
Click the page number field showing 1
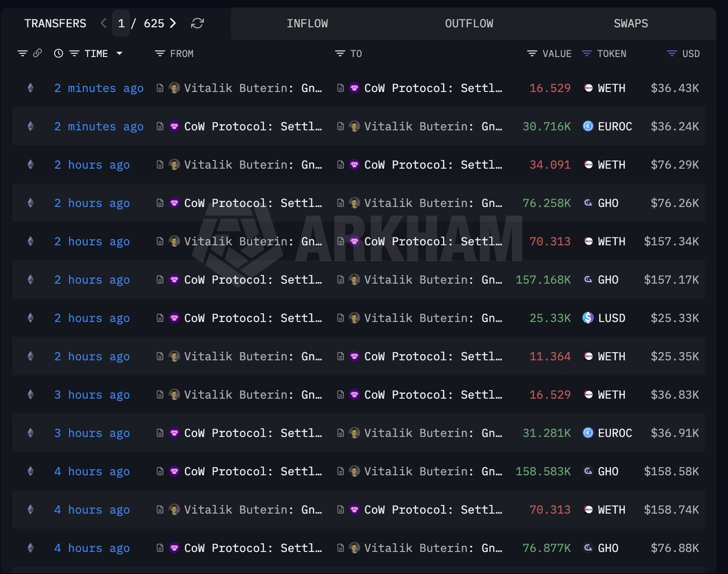(121, 23)
